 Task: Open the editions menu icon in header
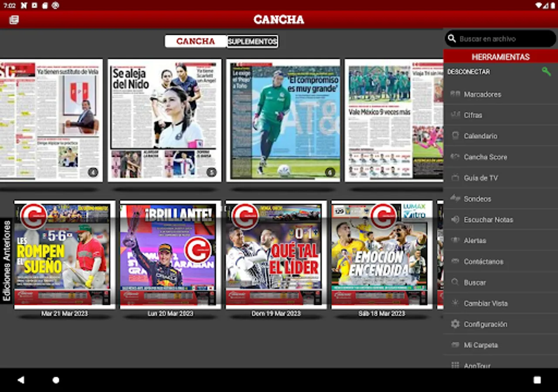(14, 20)
